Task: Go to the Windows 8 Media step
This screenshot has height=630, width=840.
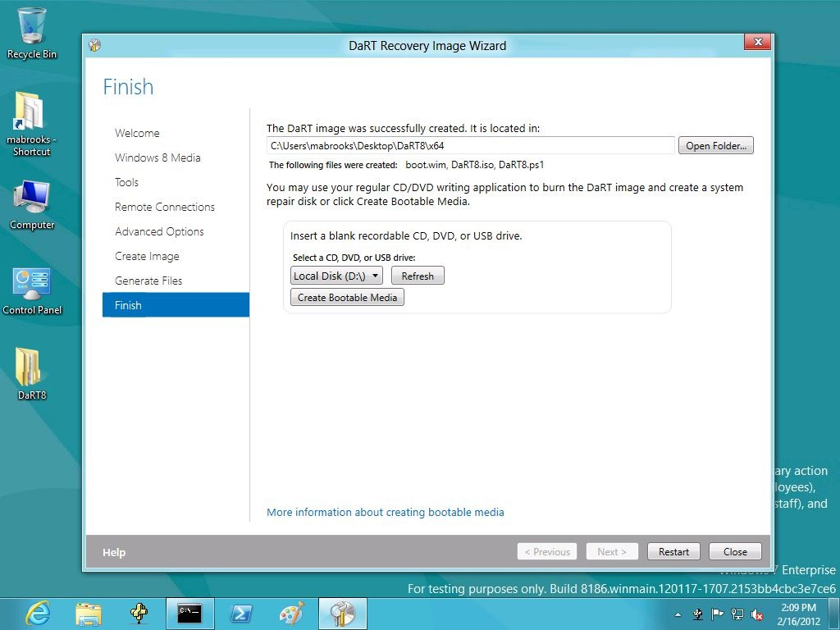Action: pos(157,157)
